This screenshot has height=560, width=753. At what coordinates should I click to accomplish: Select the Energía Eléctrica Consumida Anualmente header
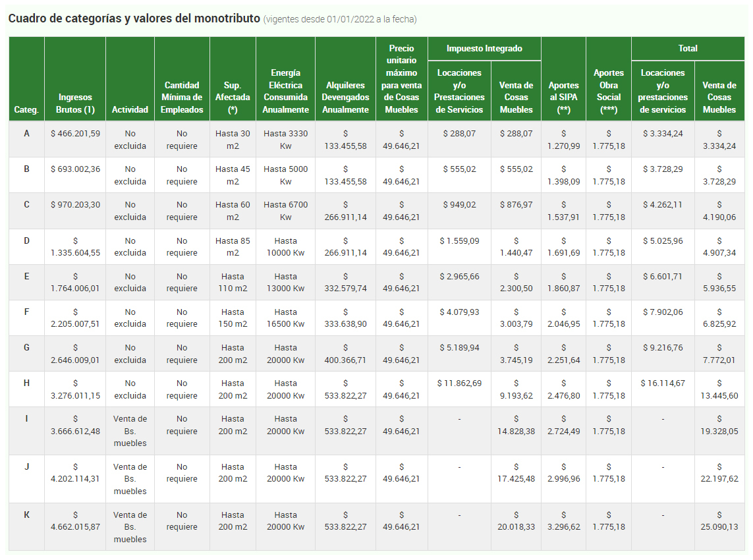click(x=285, y=91)
